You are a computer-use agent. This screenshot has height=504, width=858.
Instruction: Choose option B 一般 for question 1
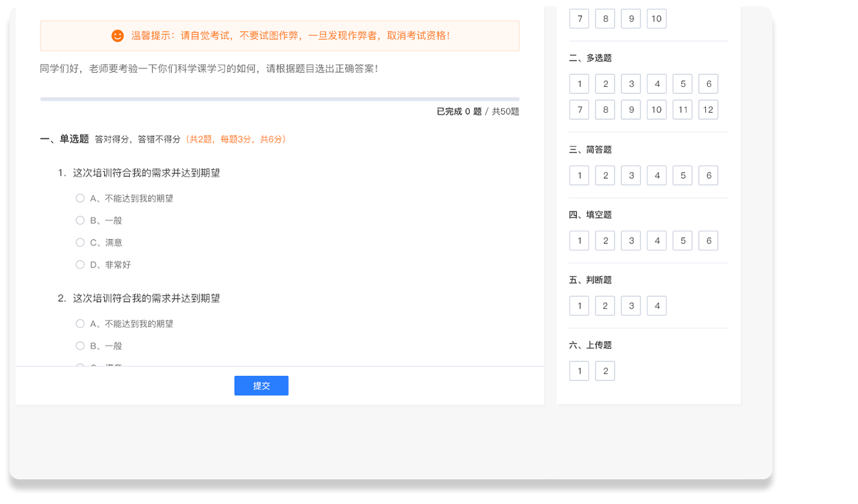click(80, 221)
